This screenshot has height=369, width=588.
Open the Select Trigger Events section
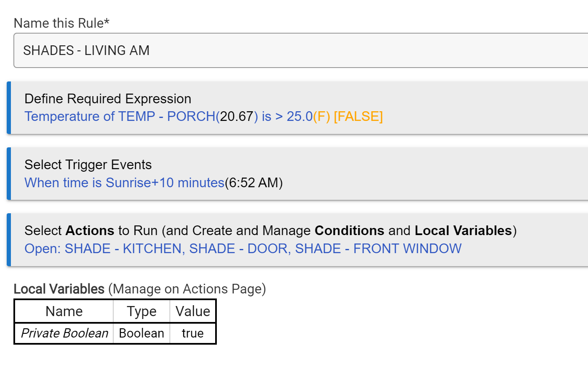tap(88, 165)
